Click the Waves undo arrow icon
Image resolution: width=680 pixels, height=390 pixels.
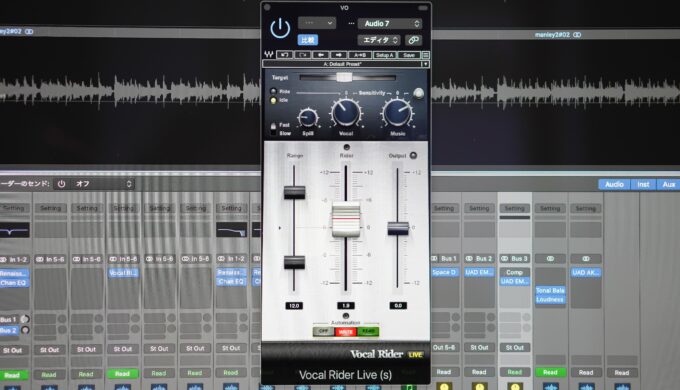[x=284, y=55]
